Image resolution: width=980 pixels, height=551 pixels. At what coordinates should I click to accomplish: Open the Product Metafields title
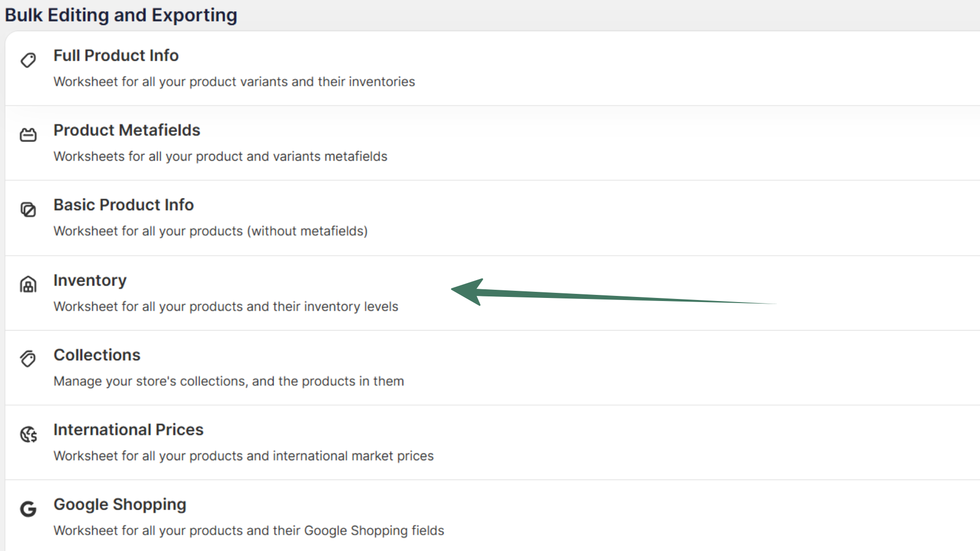pyautogui.click(x=127, y=130)
